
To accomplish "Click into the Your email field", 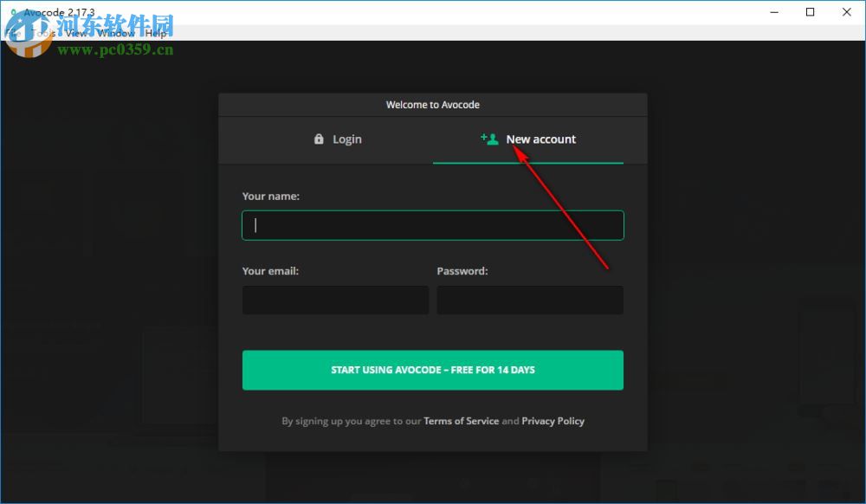I will click(335, 300).
